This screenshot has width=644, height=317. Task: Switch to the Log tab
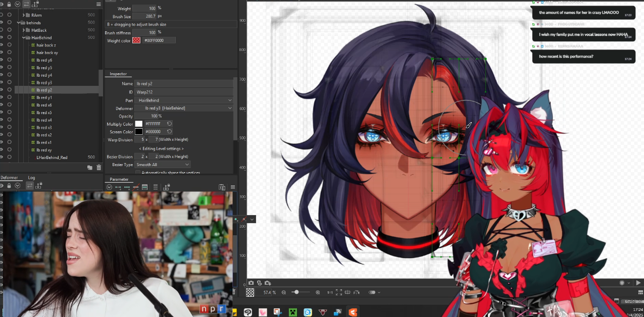[31, 178]
